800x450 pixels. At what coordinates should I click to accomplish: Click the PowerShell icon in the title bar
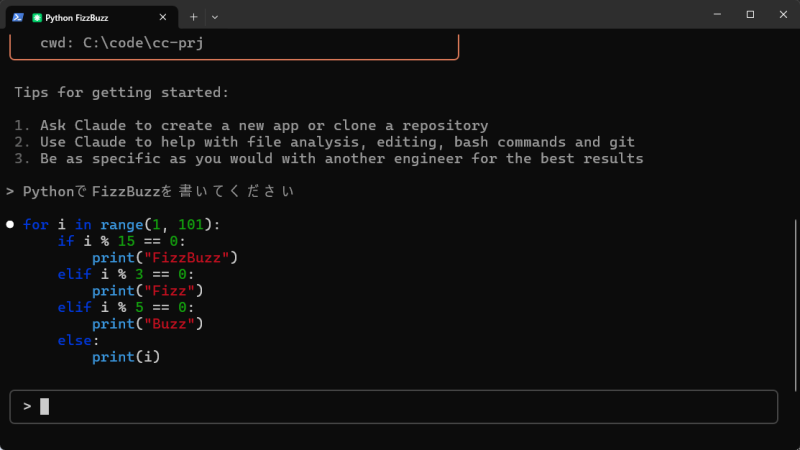click(18, 17)
